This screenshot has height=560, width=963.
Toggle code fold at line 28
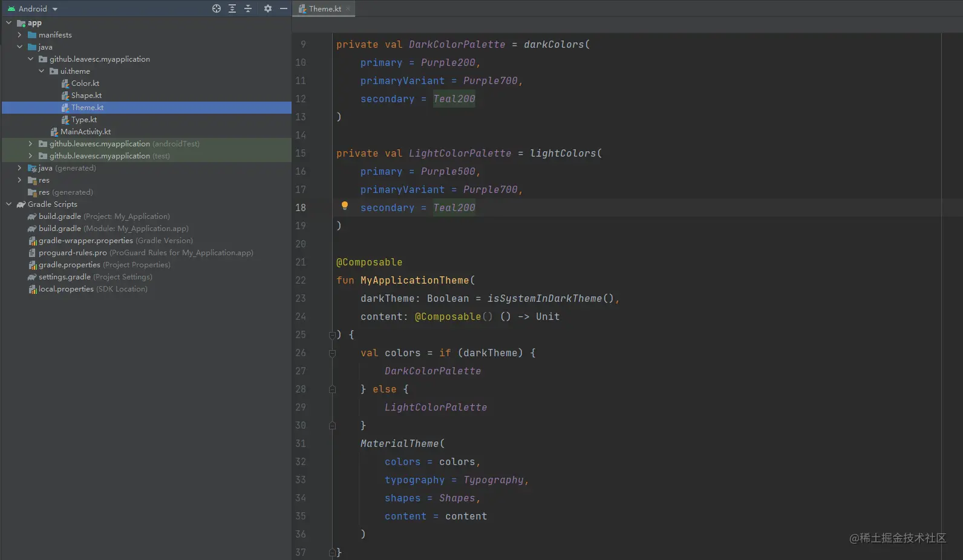point(332,389)
